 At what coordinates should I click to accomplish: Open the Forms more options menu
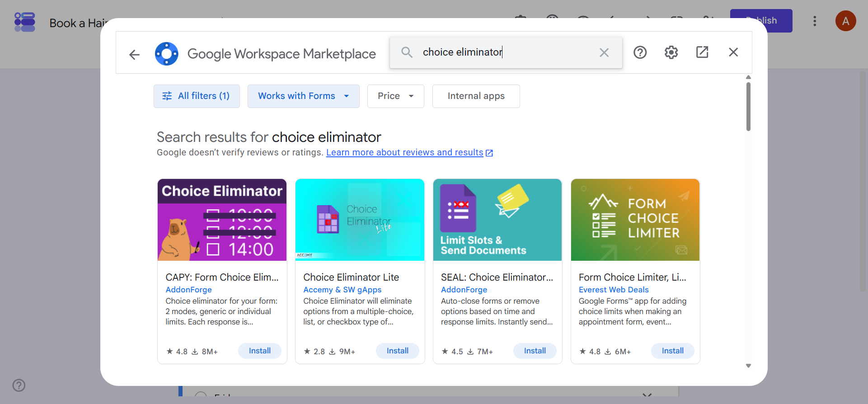tap(815, 21)
